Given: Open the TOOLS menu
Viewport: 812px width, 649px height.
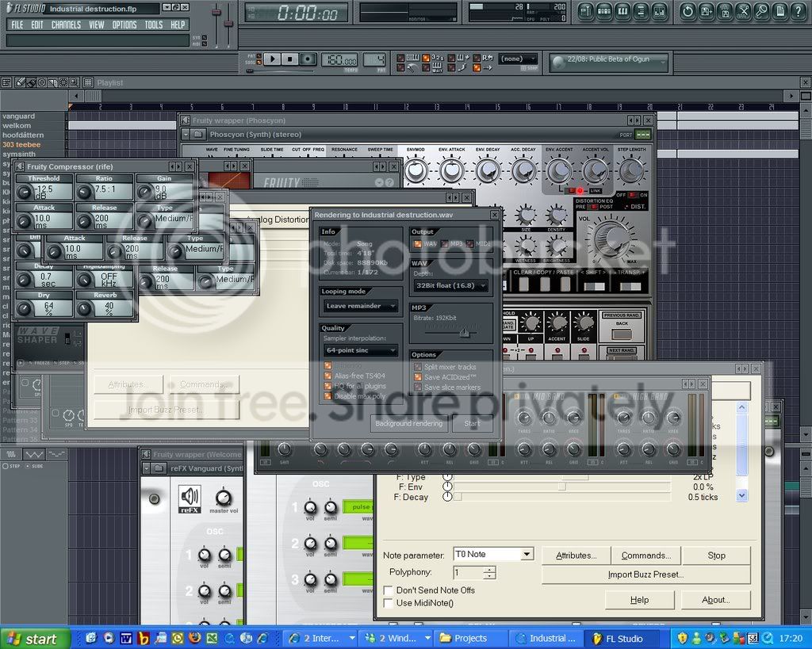Looking at the screenshot, I should (x=153, y=25).
